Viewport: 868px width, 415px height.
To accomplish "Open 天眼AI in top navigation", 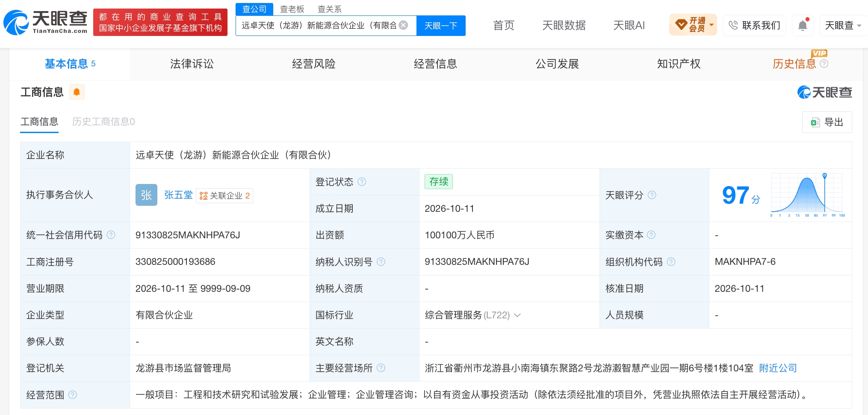I will (629, 26).
